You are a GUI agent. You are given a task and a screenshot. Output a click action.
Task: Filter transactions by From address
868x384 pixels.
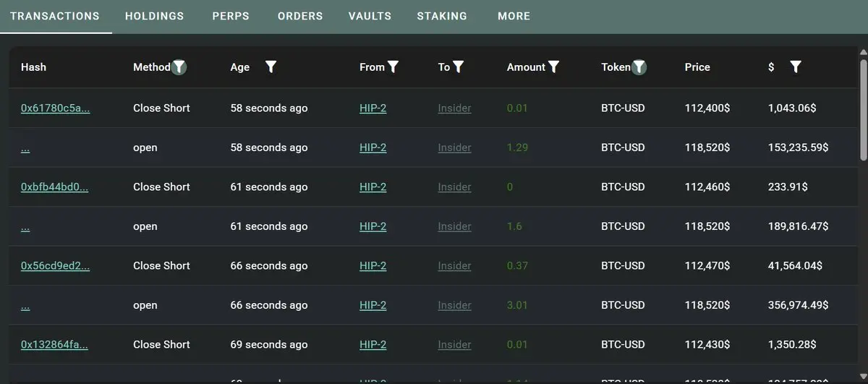(x=393, y=67)
